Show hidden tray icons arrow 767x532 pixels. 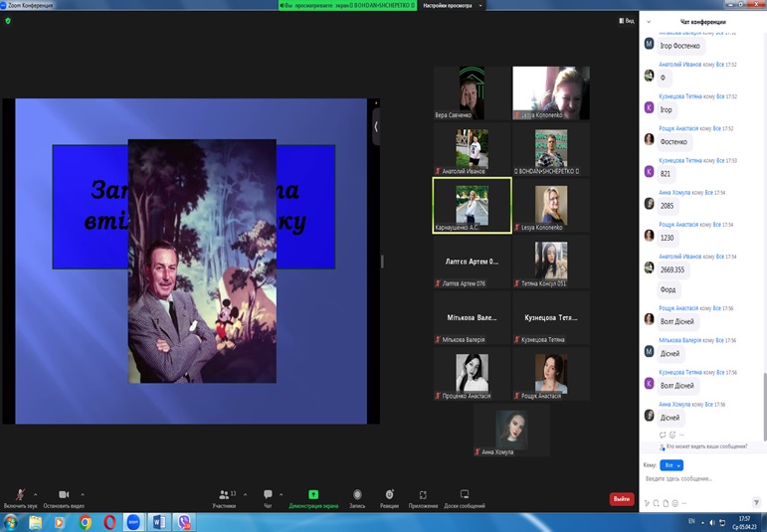tap(702, 523)
